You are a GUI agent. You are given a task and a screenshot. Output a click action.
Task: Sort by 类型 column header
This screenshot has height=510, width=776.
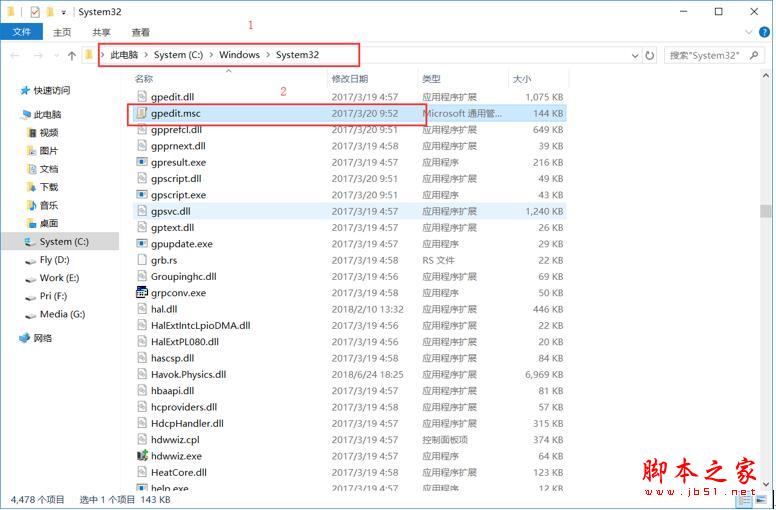point(431,79)
